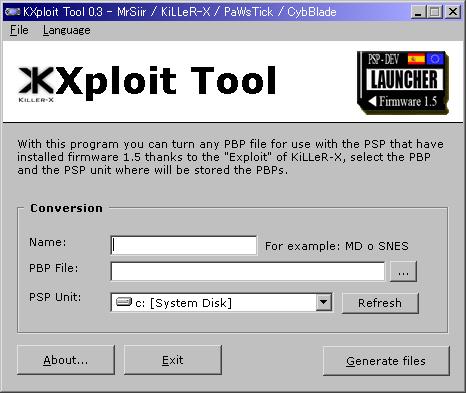The image size is (466, 393).
Task: Click the drive icon in PSP Unit combo
Action: click(x=124, y=302)
